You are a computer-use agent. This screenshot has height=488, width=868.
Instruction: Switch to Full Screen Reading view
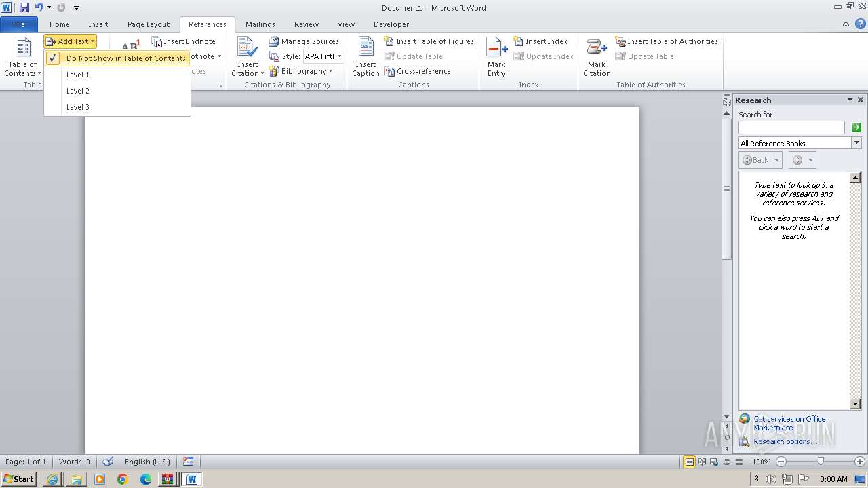tap(701, 462)
